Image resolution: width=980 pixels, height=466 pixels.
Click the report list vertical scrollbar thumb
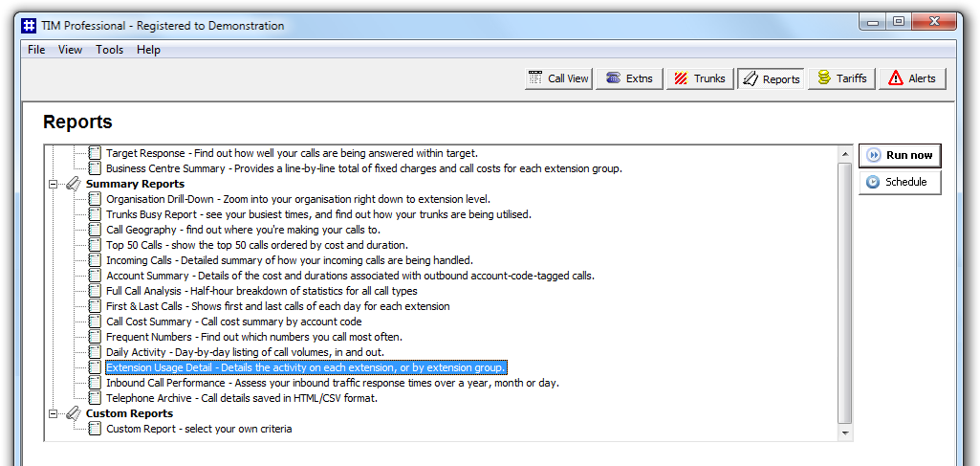click(845, 293)
